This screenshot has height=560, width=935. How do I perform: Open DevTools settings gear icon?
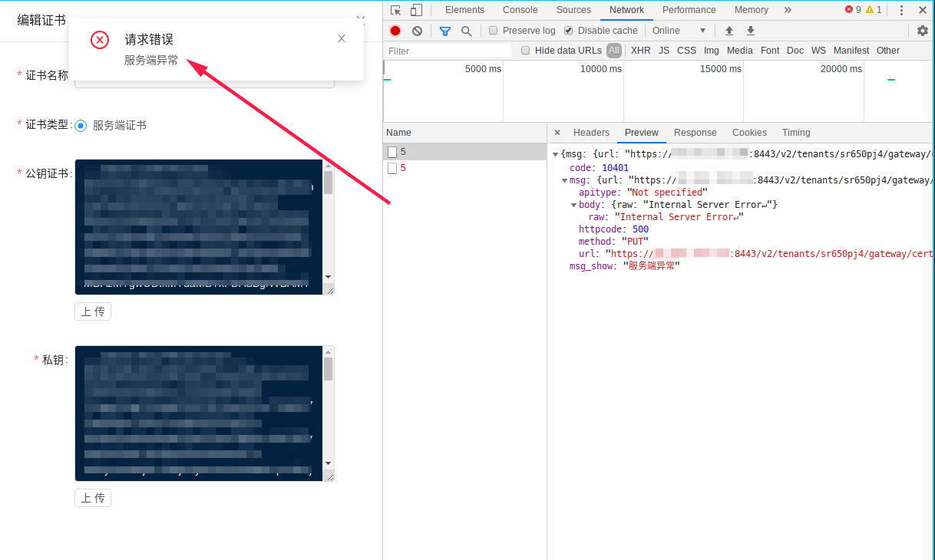point(922,30)
